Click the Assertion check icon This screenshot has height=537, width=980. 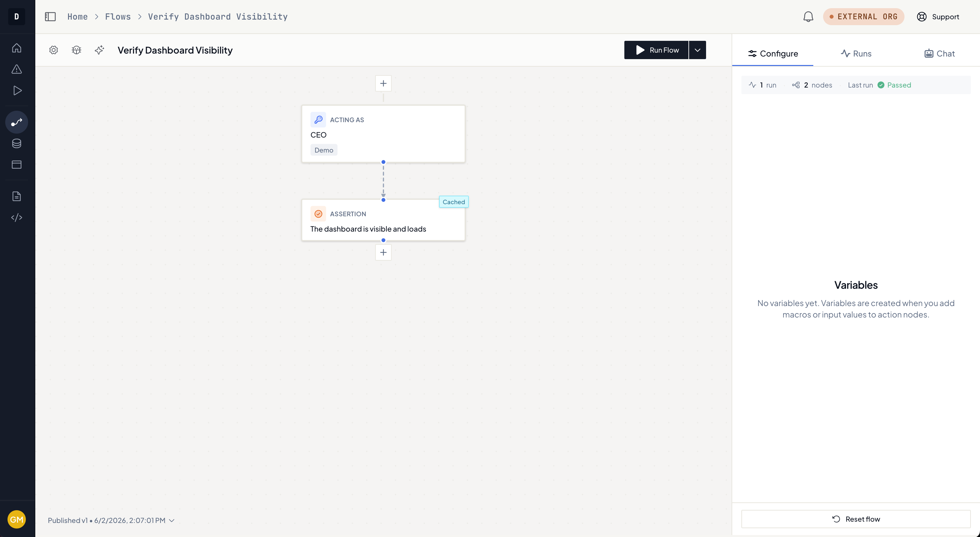pyautogui.click(x=318, y=214)
